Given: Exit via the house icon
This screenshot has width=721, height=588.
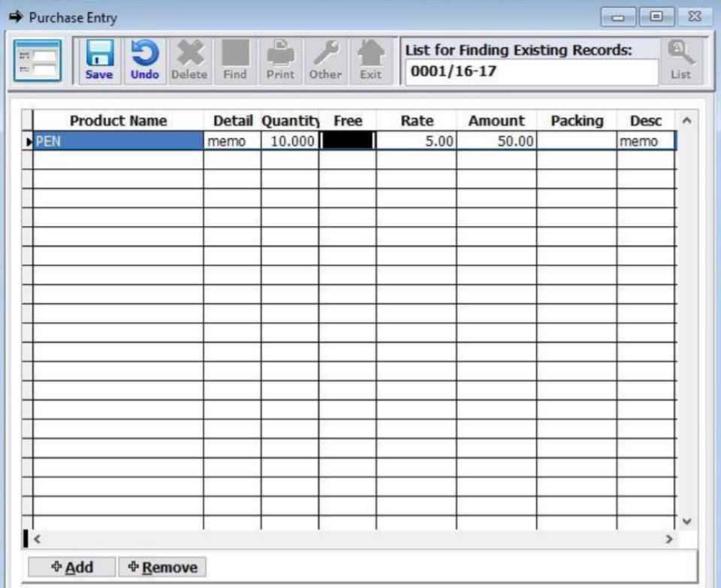Looking at the screenshot, I should (370, 61).
